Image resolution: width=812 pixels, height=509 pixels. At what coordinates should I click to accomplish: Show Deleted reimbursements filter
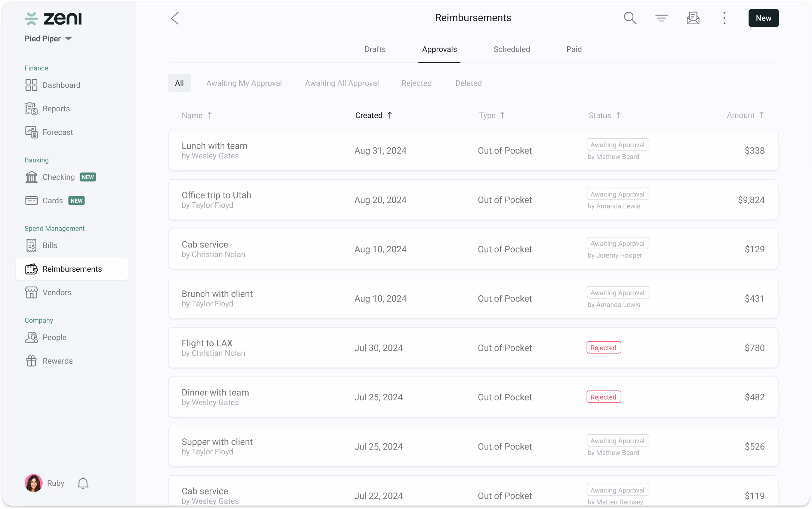click(x=468, y=83)
